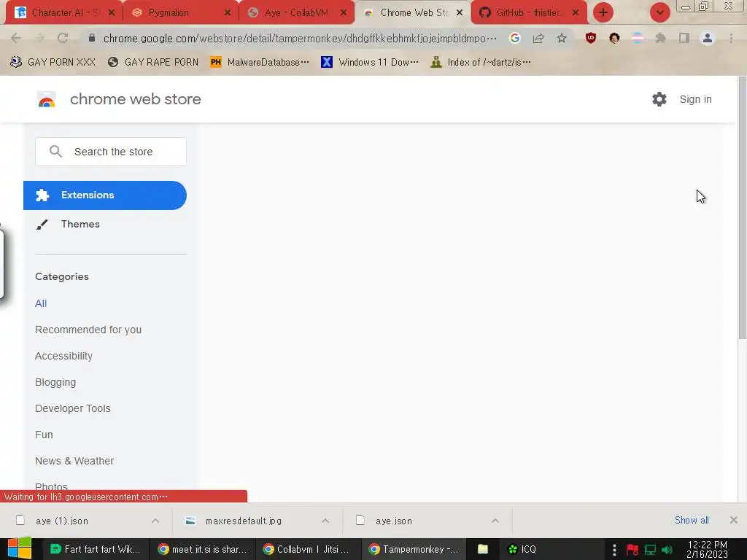Choose the All category
This screenshot has width=747, height=560.
tap(41, 303)
